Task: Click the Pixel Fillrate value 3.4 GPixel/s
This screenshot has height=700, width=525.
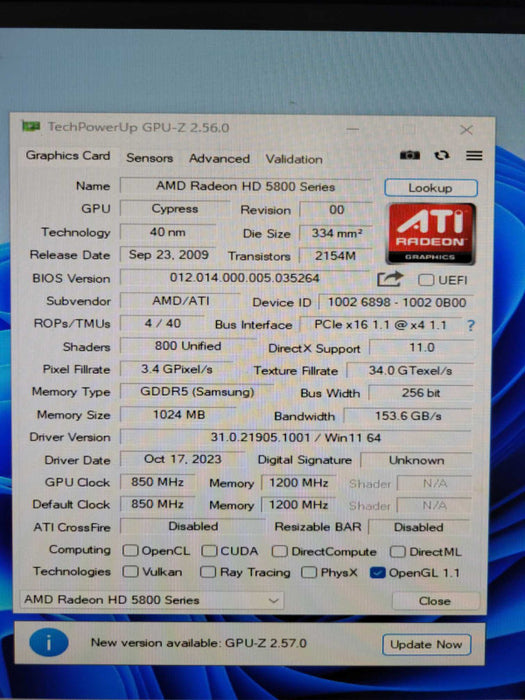Action: (x=177, y=369)
